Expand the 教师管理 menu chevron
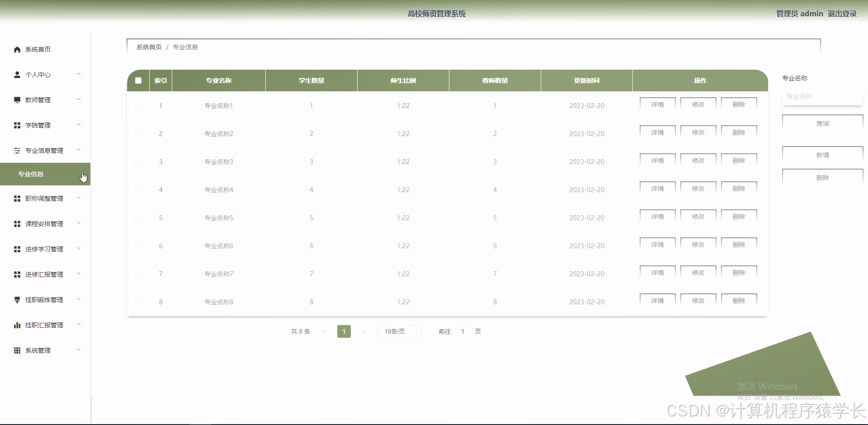 [79, 99]
